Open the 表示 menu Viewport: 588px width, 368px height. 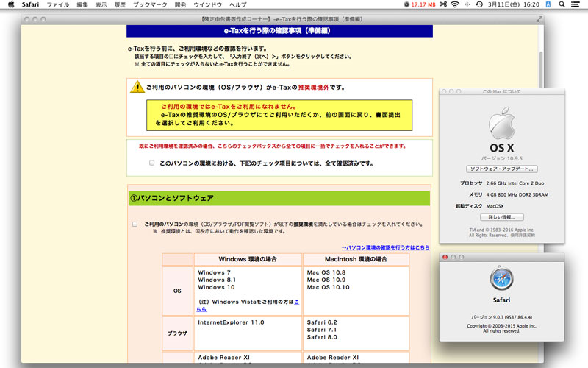[101, 4]
